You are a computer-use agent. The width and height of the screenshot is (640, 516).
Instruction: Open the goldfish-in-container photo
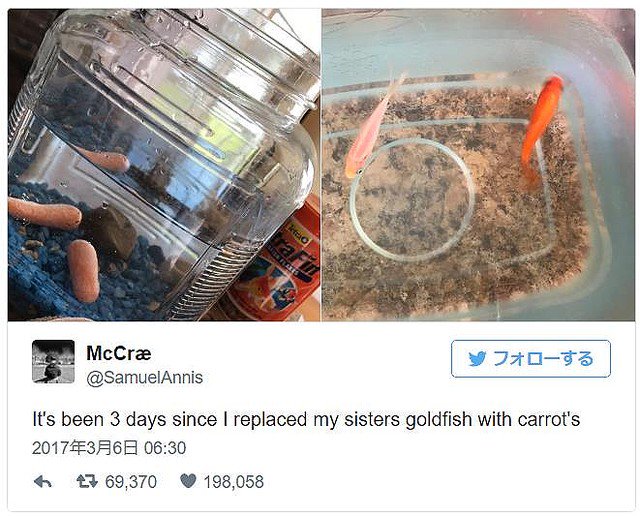478,165
